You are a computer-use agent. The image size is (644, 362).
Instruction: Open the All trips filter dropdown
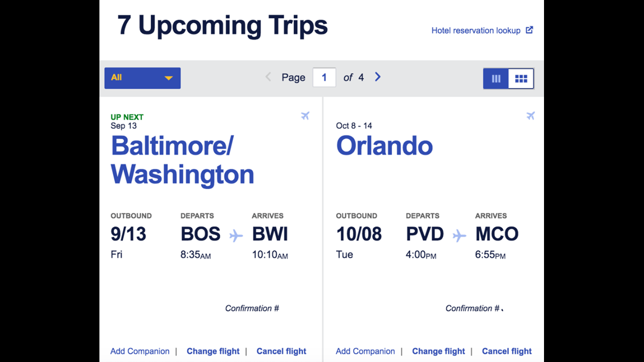[x=142, y=78]
